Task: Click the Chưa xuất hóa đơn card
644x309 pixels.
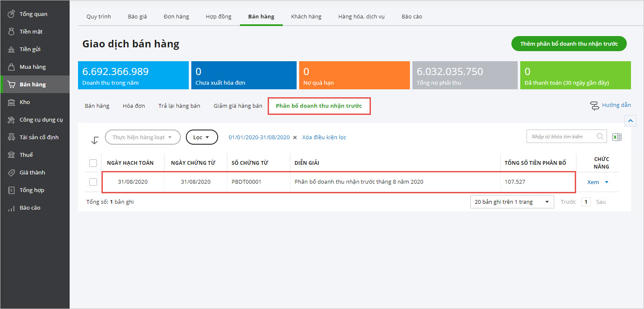Action: (x=243, y=75)
